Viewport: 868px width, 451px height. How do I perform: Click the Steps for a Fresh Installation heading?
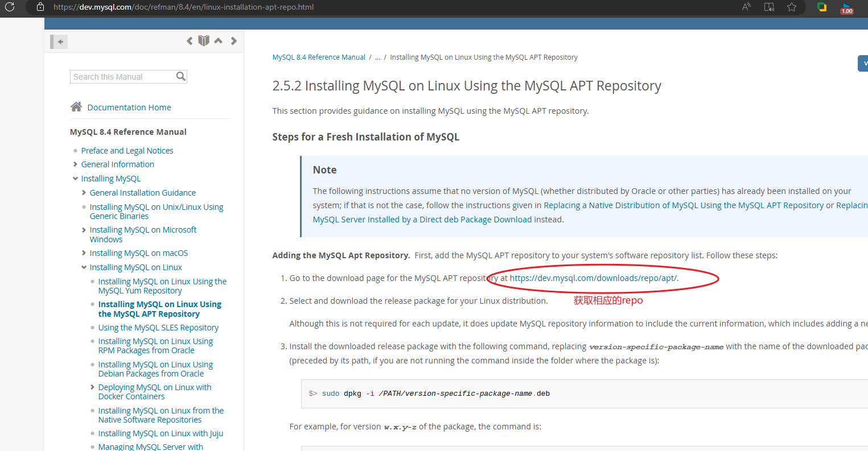click(x=366, y=137)
